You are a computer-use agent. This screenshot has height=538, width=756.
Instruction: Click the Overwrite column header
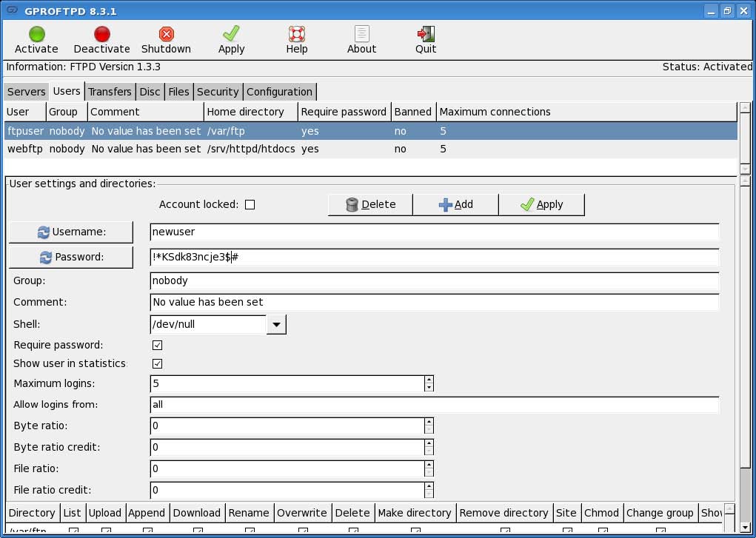[302, 513]
